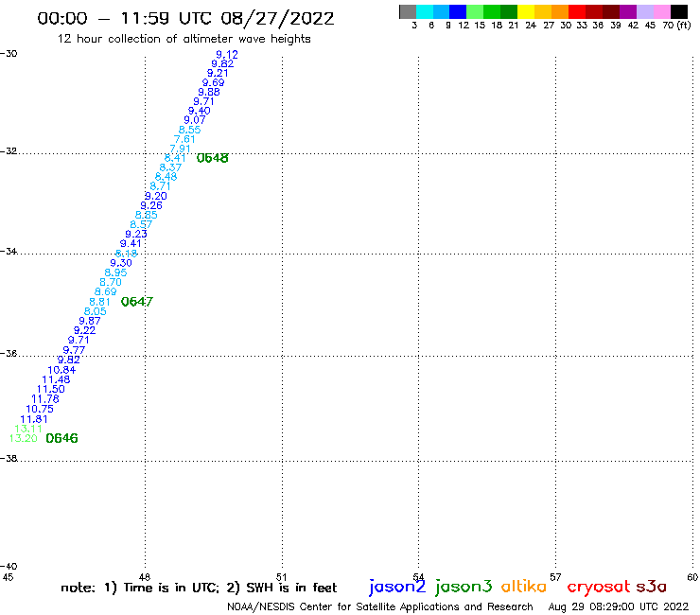Image resolution: width=700 pixels, height=615 pixels.
Task: Select the jason3 satellite legend label
Action: (x=464, y=587)
